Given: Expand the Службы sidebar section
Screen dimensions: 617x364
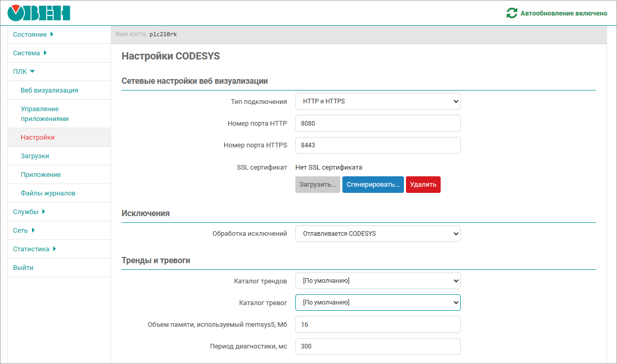Looking at the screenshot, I should [x=29, y=212].
